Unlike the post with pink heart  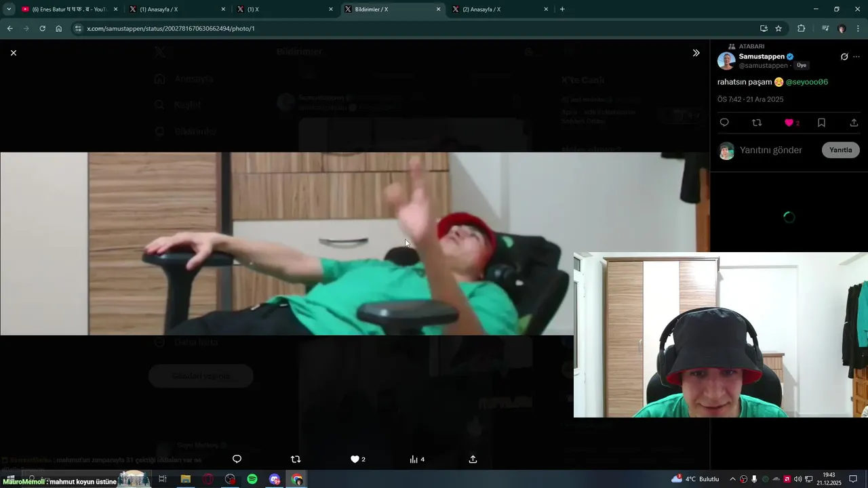[x=789, y=123]
